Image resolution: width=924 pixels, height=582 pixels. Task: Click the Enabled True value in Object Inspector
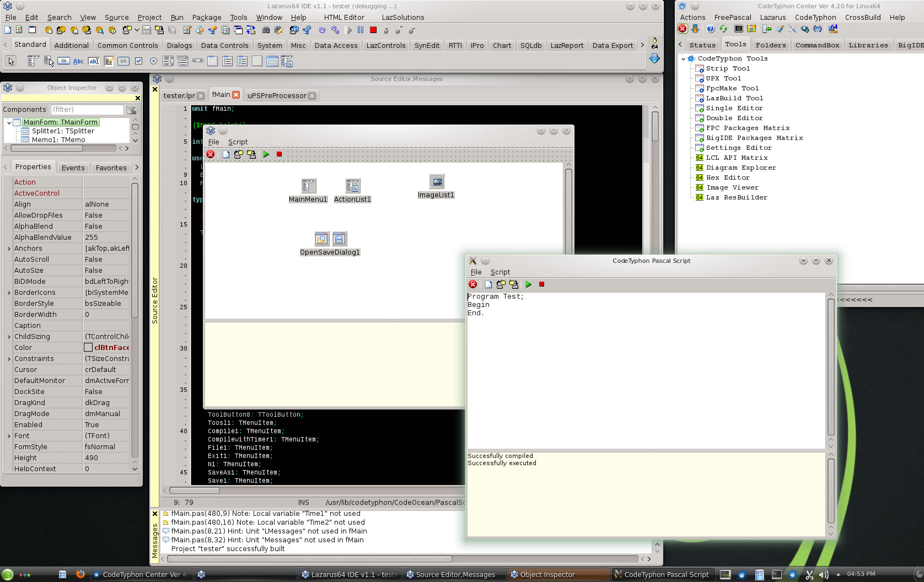click(x=106, y=424)
